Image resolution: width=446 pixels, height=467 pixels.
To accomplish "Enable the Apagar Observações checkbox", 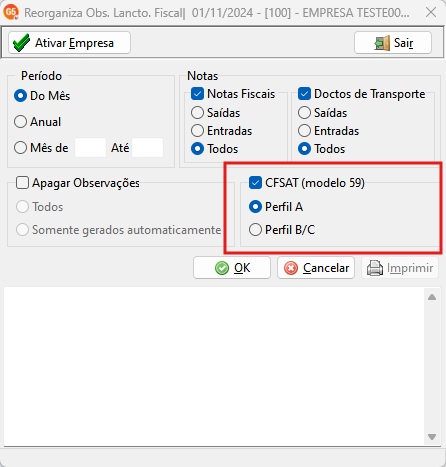I will coord(22,183).
